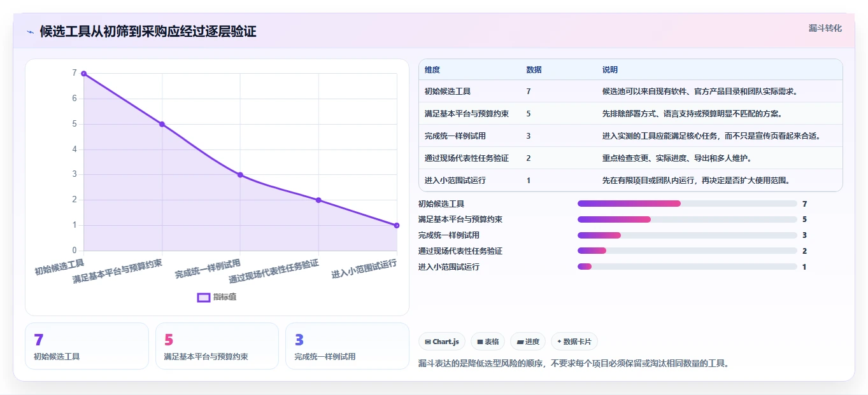Click the 满足基本平台与预算约束 progress bar

[x=687, y=219]
